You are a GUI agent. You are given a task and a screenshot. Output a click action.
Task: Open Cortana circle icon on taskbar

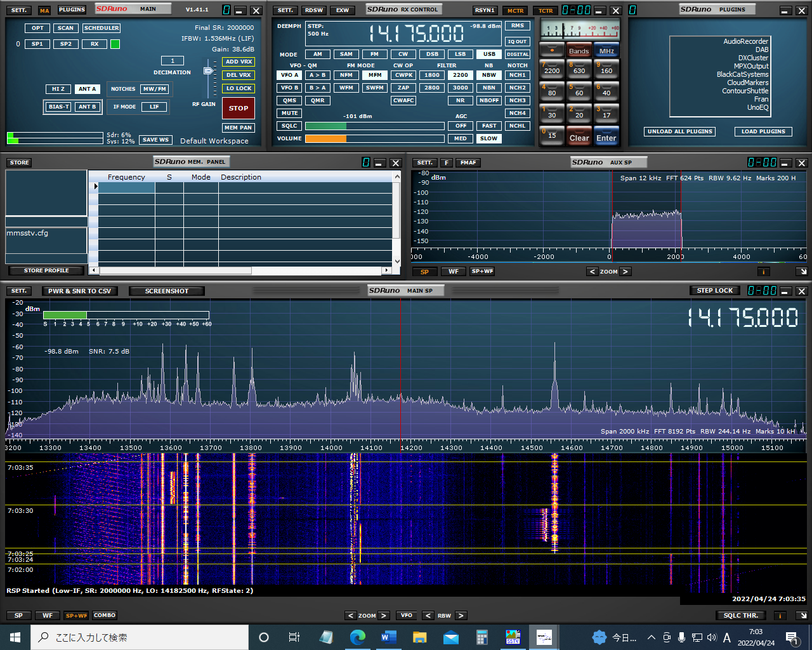pyautogui.click(x=264, y=637)
